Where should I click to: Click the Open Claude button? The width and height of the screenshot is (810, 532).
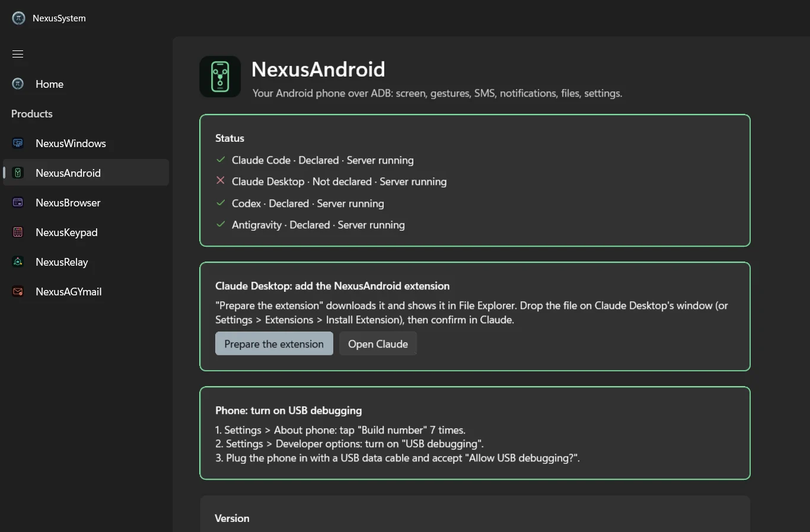click(x=378, y=343)
